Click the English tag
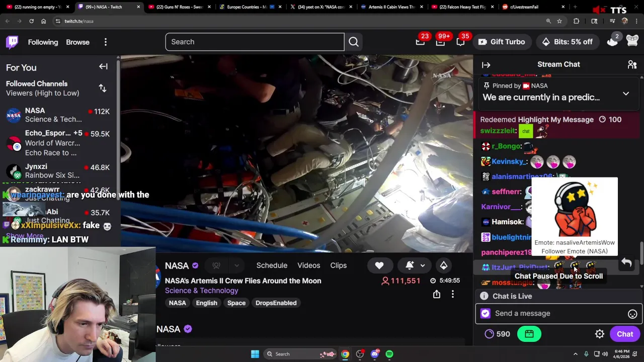The height and width of the screenshot is (362, 644). [206, 303]
